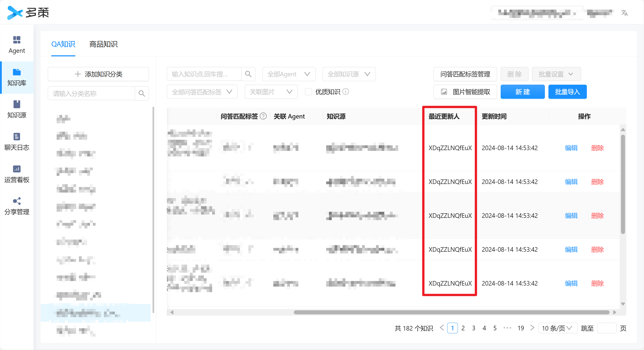This screenshot has height=350, width=644.
Task: Open 聊天日志 chat logs
Action: pos(17,142)
